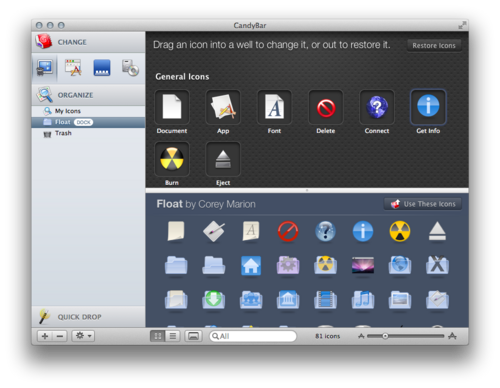The height and width of the screenshot is (388, 500).
Task: Select the Delete icon well
Action: pyautogui.click(x=326, y=107)
